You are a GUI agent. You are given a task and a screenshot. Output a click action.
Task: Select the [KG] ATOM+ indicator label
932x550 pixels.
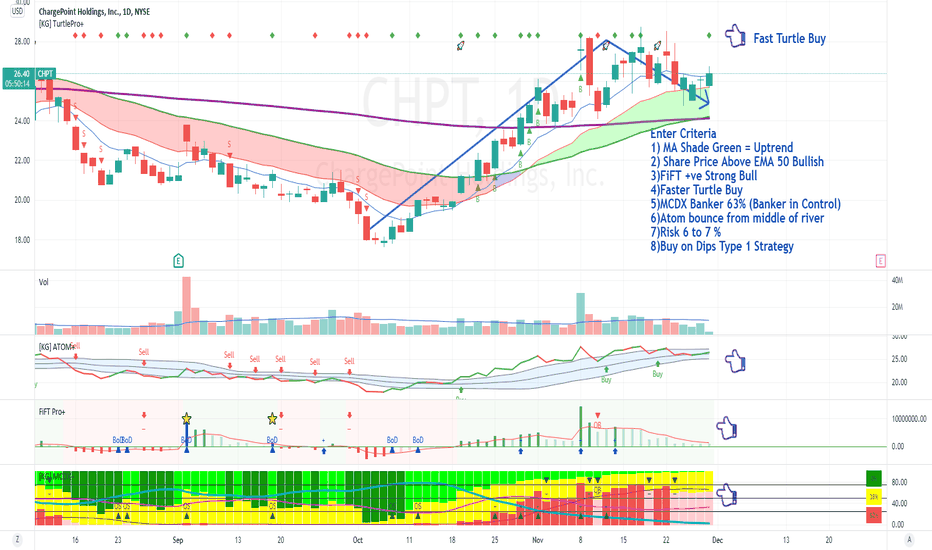pos(57,347)
